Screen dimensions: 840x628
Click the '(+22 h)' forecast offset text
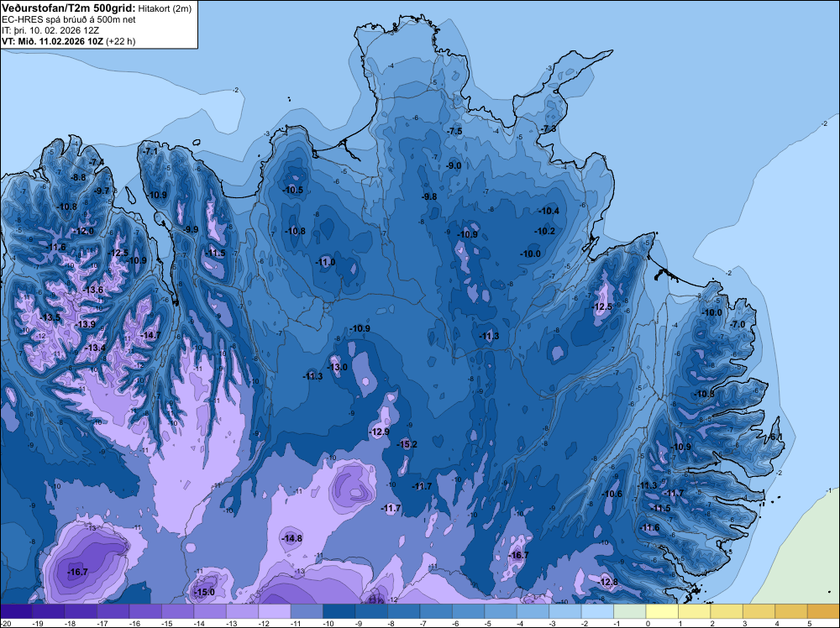pyautogui.click(x=120, y=41)
